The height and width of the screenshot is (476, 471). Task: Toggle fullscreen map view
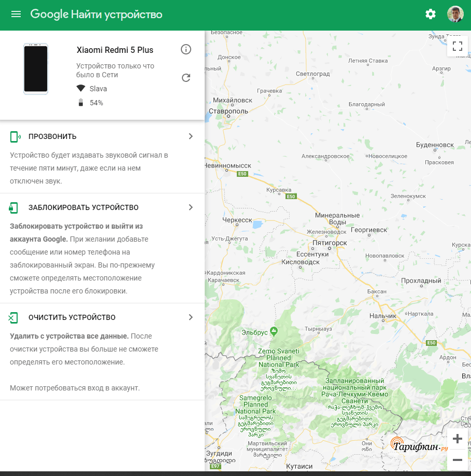pyautogui.click(x=457, y=46)
